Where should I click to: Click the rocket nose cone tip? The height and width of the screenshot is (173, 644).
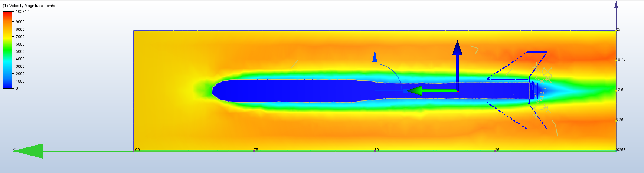click(x=213, y=90)
